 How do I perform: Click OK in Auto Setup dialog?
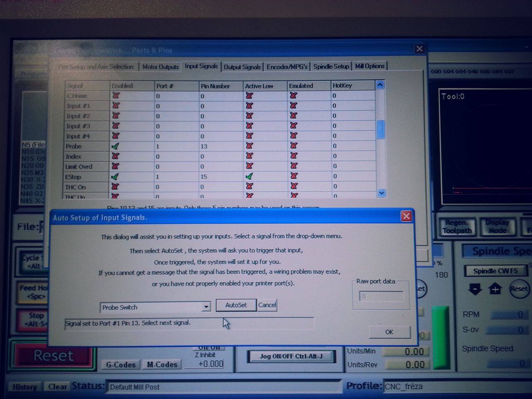(389, 332)
